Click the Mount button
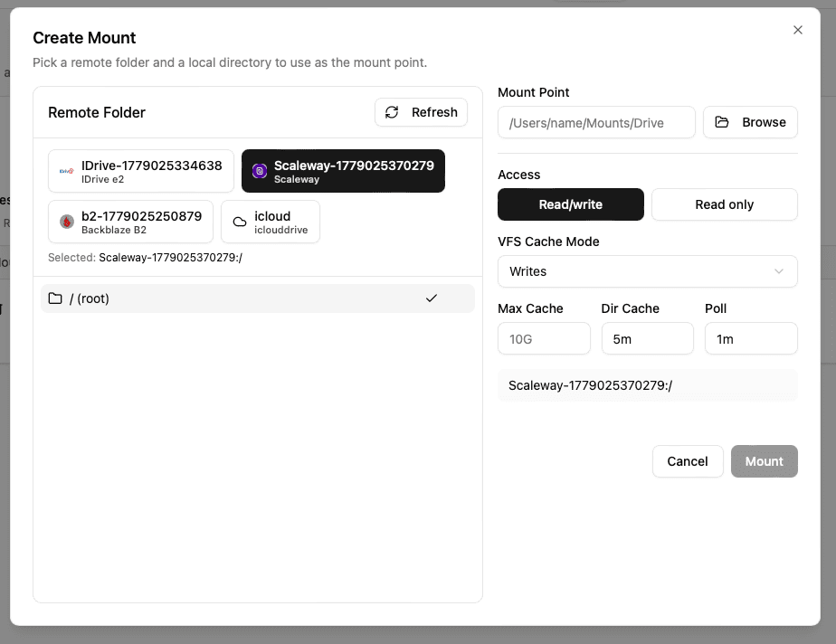 point(764,461)
